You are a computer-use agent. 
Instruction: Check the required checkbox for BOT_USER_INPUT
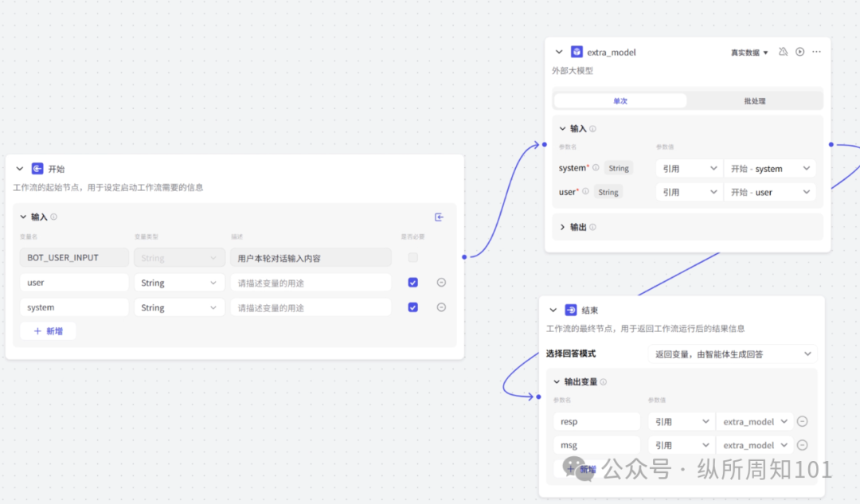tap(412, 257)
